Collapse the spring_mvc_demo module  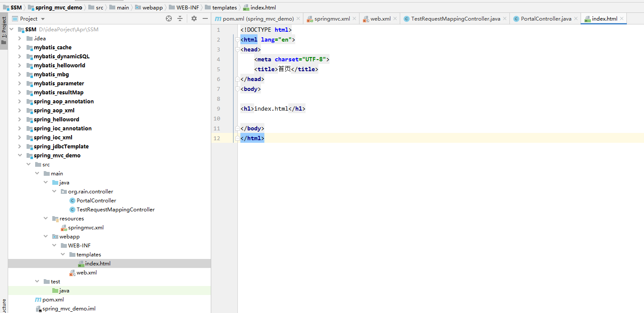[x=20, y=156]
